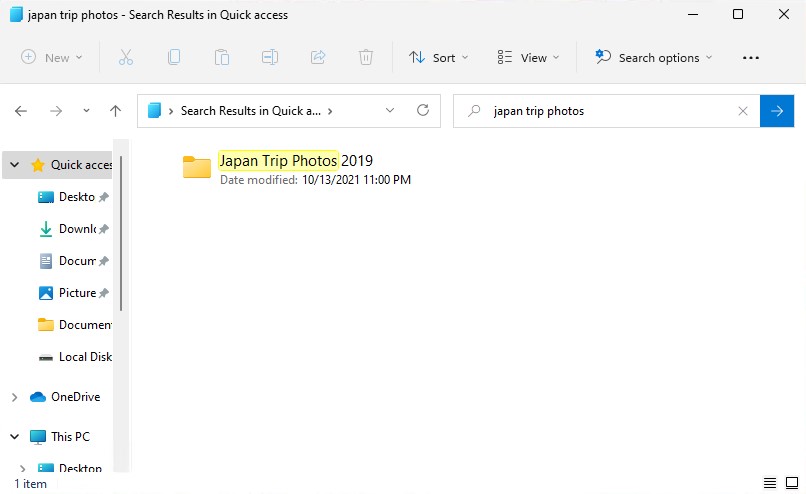Screen dimensions: 806x494
Task: Open the recent locations chevron
Action: point(86,111)
